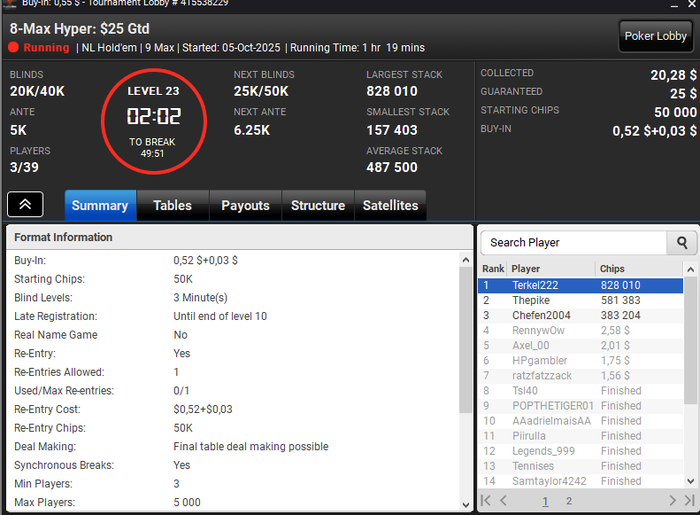Select POPTHETIGER01 row
700x515 pixels.
click(x=581, y=406)
